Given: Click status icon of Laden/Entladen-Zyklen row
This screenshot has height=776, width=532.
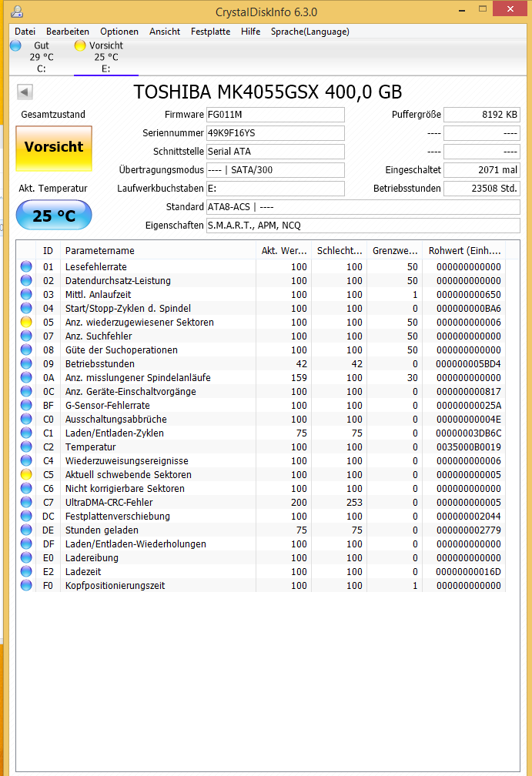Looking at the screenshot, I should (x=26, y=433).
